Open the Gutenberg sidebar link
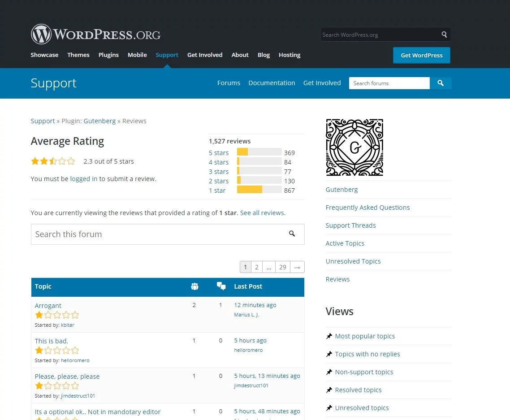The width and height of the screenshot is (510, 420). coord(341,189)
